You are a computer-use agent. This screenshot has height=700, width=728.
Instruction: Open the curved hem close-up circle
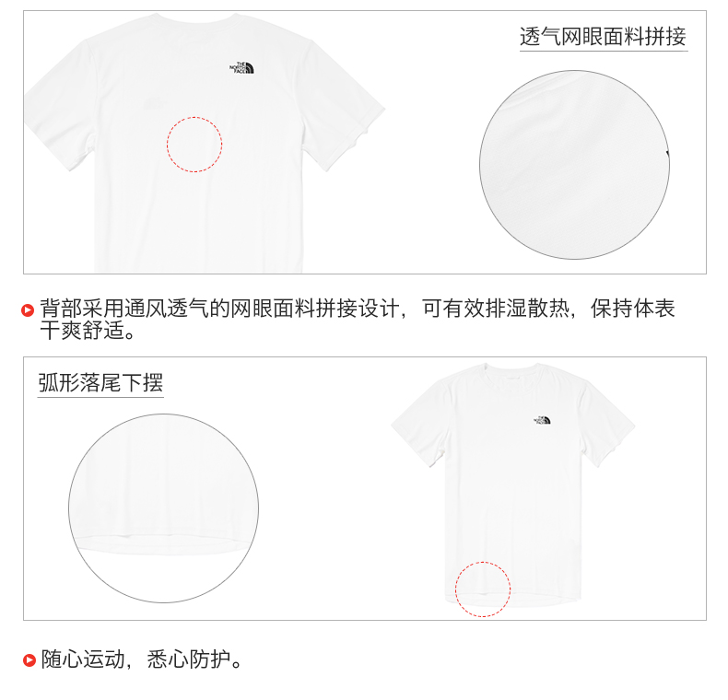[163, 508]
